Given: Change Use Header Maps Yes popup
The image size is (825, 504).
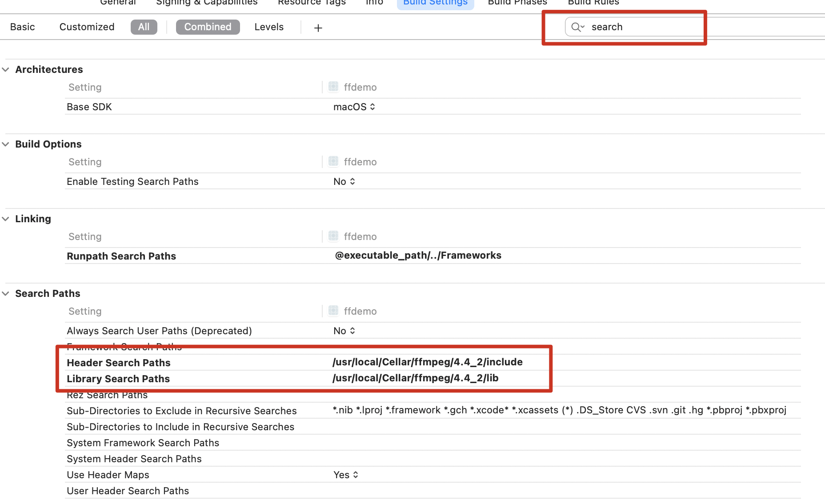Looking at the screenshot, I should tap(346, 475).
